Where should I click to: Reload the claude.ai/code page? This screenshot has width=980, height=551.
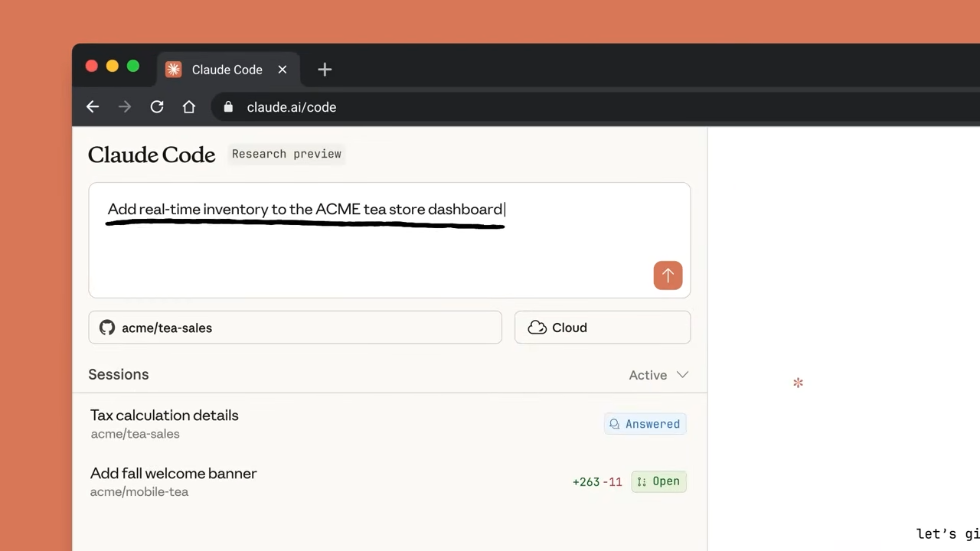tap(156, 106)
